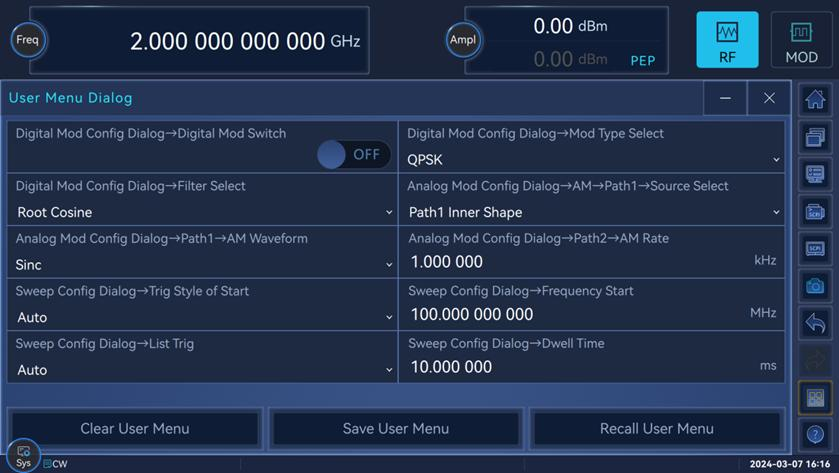Open the stacked windows icon in the sidebar
Viewport: 839px width, 473px height.
pyautogui.click(x=815, y=137)
